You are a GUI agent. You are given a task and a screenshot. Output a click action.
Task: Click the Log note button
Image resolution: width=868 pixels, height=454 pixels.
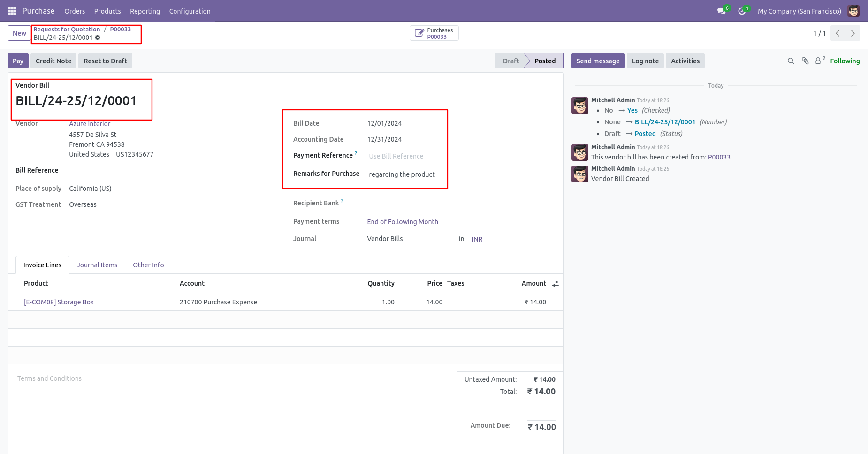point(645,61)
